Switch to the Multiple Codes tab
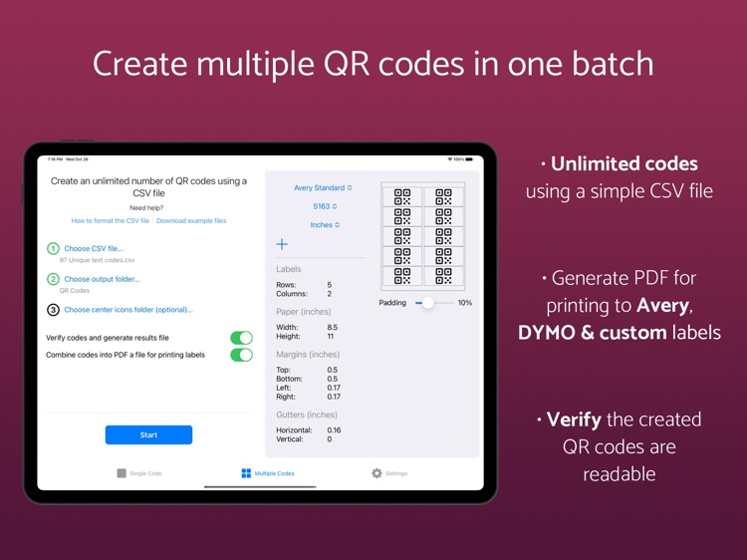This screenshot has width=747, height=560. tap(268, 473)
